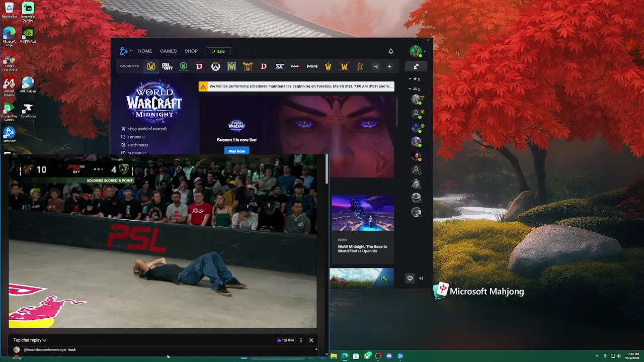Viewport: 644px width, 362px height.
Task: Show hidden system tray icons chevron
Action: (597, 356)
